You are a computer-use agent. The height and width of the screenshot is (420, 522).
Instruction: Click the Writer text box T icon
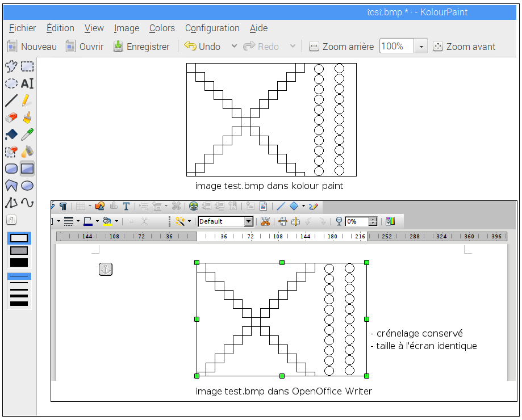coord(126,207)
